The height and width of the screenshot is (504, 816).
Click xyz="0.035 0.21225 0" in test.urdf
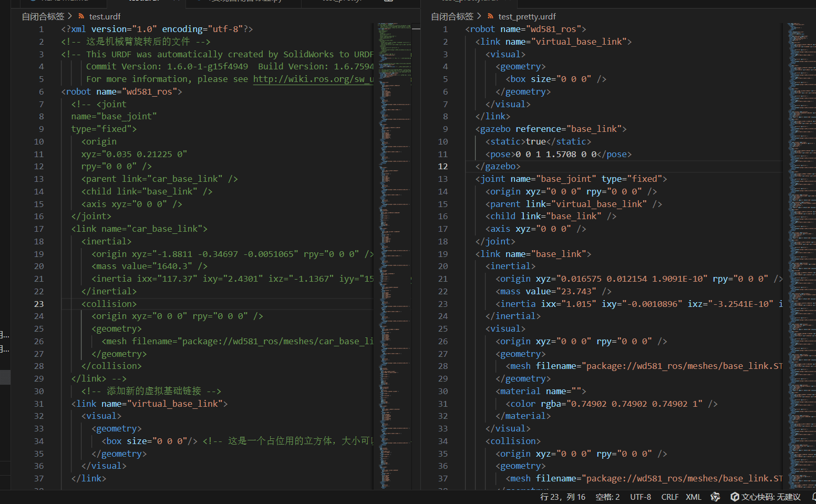click(134, 155)
